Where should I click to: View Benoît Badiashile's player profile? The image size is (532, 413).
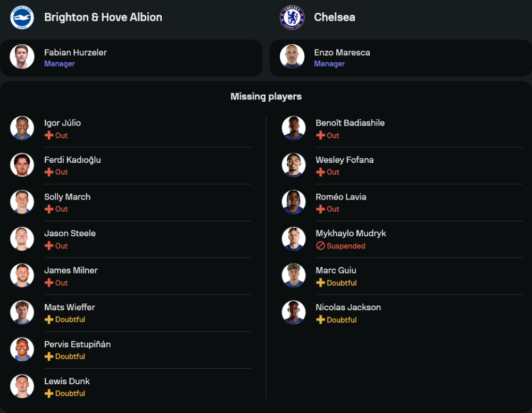(350, 123)
